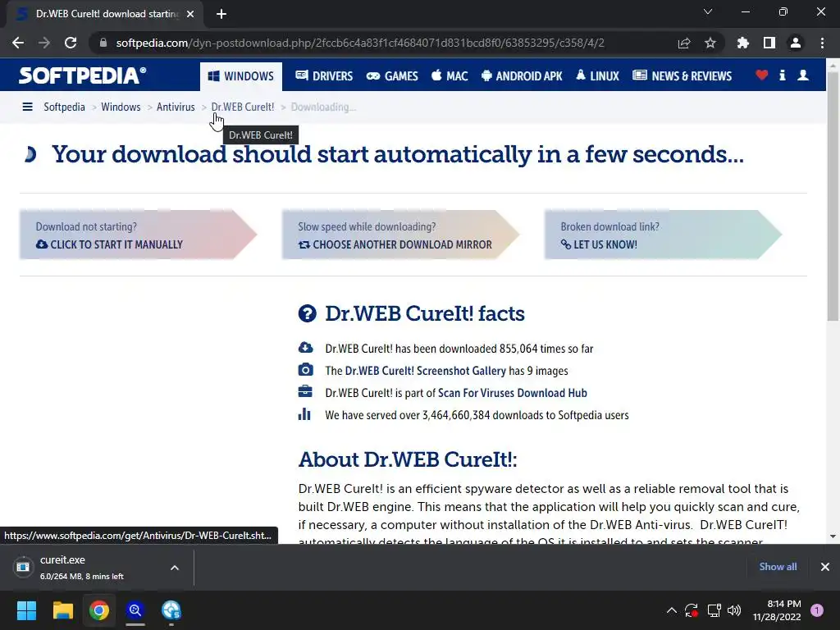Screen dimensions: 840x630
Task: Click Show all downloads
Action: click(x=778, y=567)
